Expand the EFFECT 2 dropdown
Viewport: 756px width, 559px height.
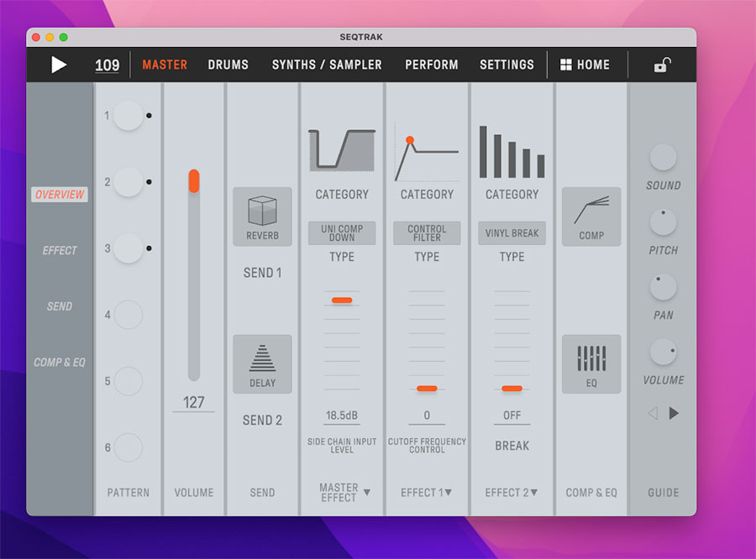[533, 493]
